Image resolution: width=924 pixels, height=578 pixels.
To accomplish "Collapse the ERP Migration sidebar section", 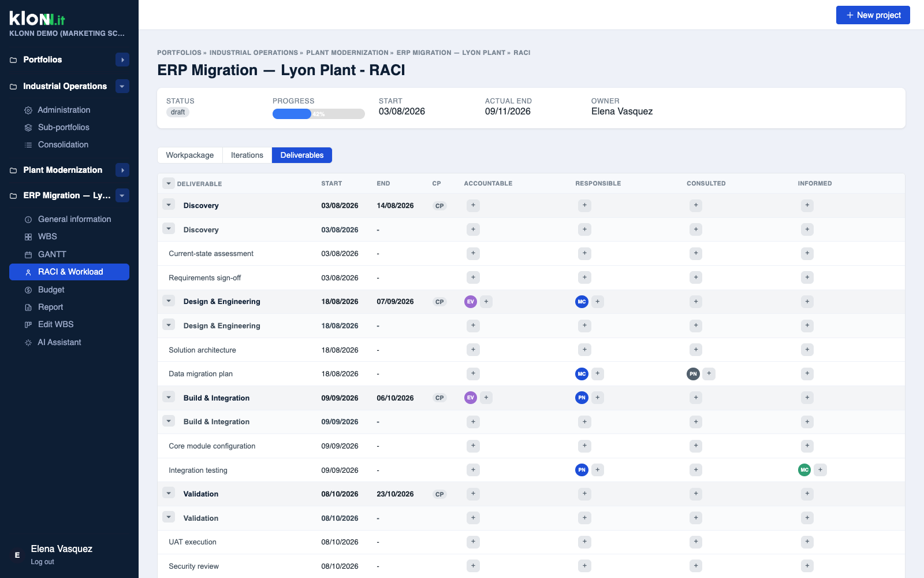I will 122,195.
